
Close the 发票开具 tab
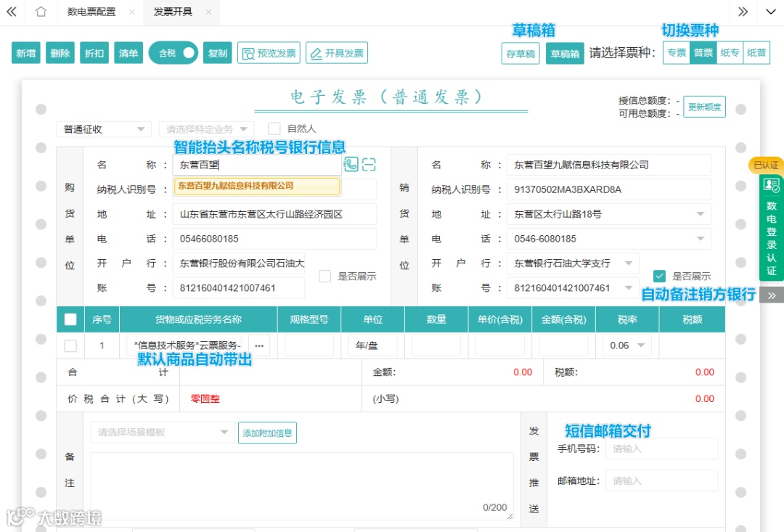[x=208, y=12]
